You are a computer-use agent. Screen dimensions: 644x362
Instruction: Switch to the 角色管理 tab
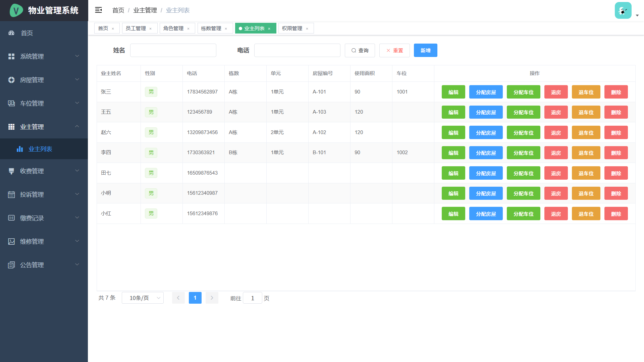[x=173, y=28]
